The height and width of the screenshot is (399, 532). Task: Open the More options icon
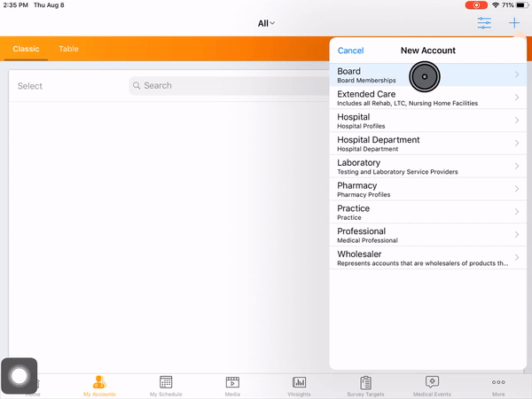point(498,384)
